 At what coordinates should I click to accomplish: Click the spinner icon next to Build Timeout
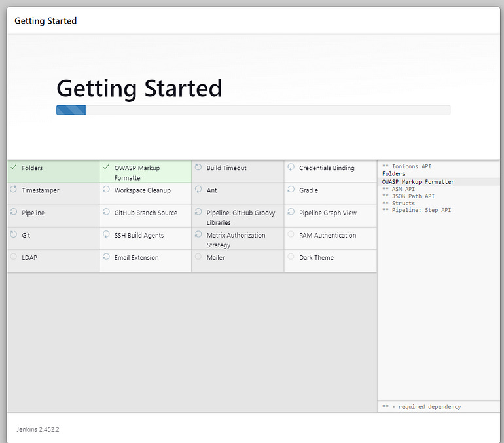pos(198,167)
